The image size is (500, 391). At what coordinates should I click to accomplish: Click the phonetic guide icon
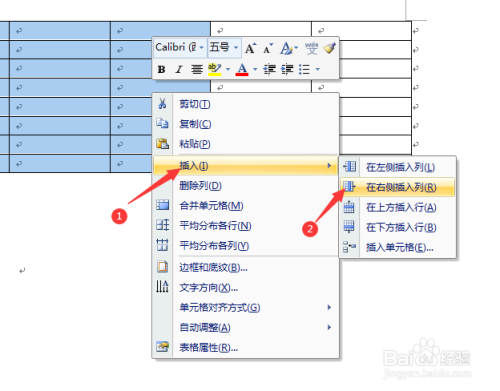(311, 48)
